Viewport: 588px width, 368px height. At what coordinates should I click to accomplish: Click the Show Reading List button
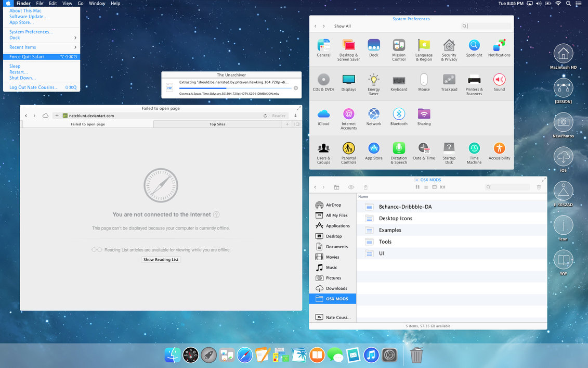pos(161,259)
